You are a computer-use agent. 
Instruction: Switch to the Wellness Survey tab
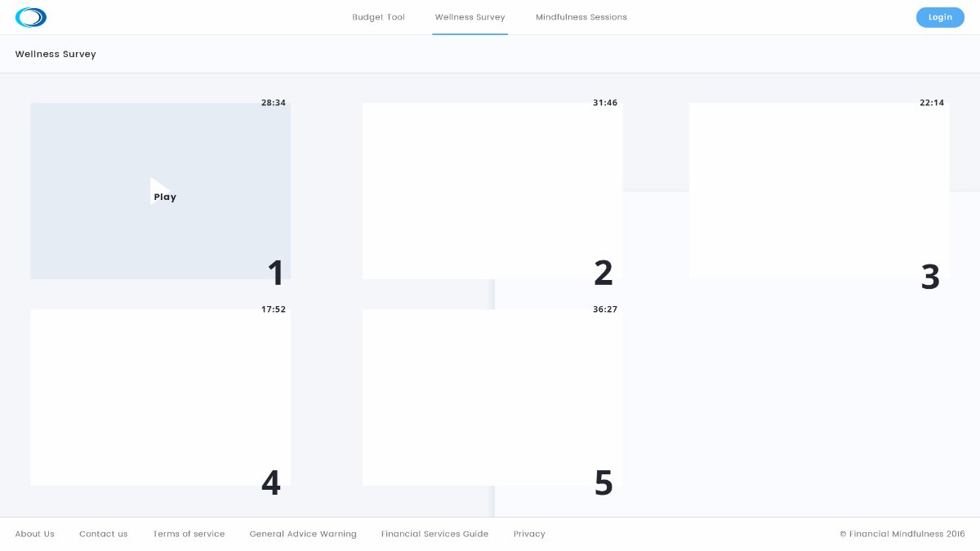click(x=470, y=17)
